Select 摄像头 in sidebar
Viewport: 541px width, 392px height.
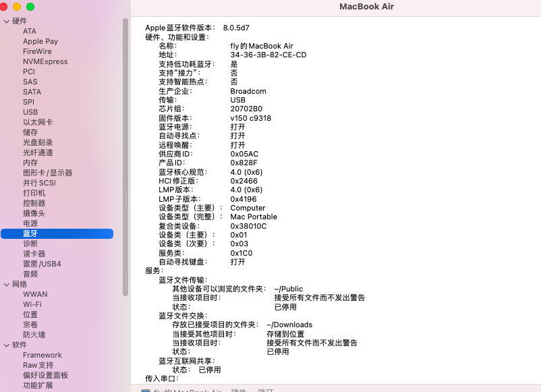pyautogui.click(x=34, y=213)
